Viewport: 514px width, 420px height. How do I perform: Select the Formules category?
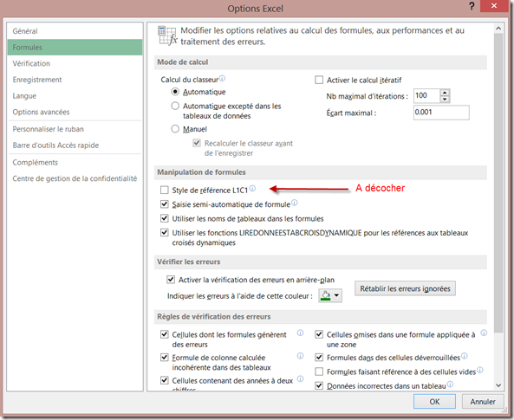pos(75,47)
